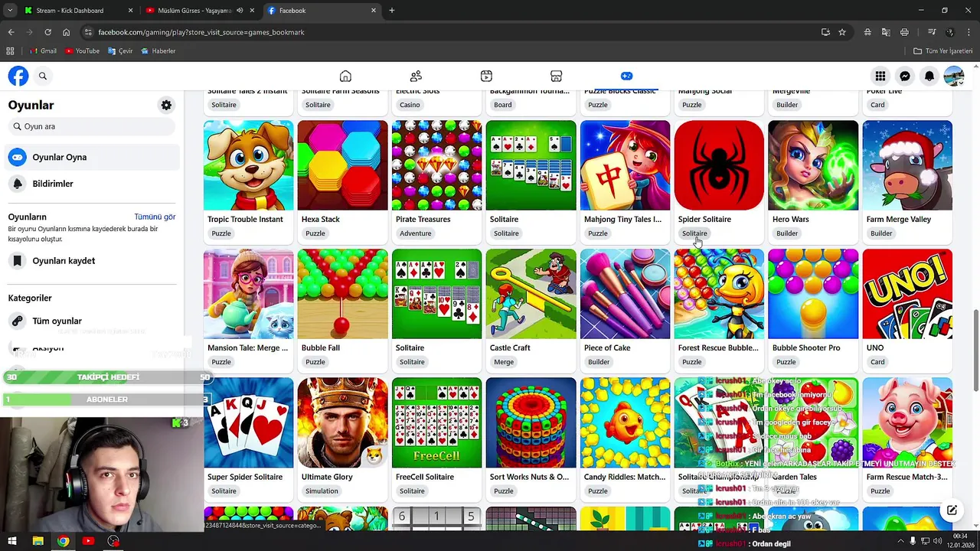Open Candy Riddles: Match game
980x551 pixels.
click(x=625, y=422)
